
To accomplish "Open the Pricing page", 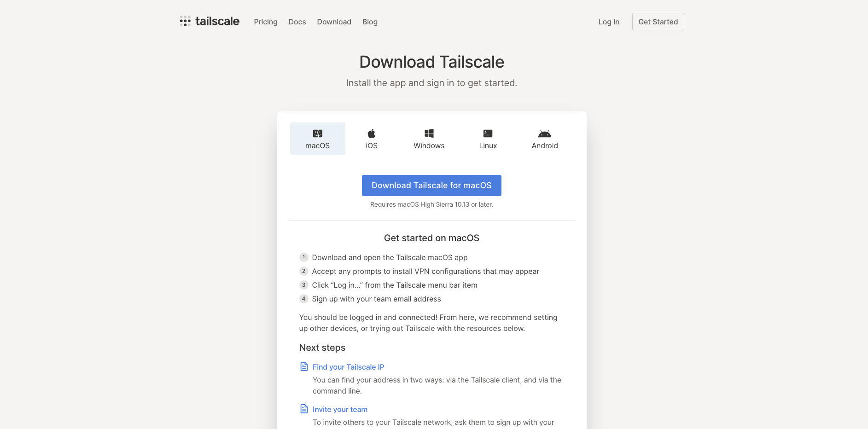I will click(x=266, y=22).
